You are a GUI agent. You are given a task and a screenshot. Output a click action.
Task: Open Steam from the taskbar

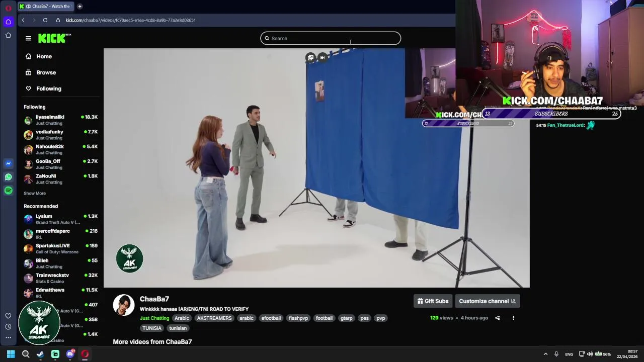(40, 354)
